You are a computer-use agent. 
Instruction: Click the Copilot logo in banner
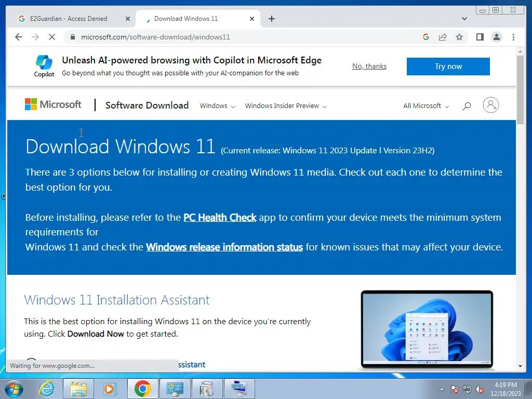44,66
